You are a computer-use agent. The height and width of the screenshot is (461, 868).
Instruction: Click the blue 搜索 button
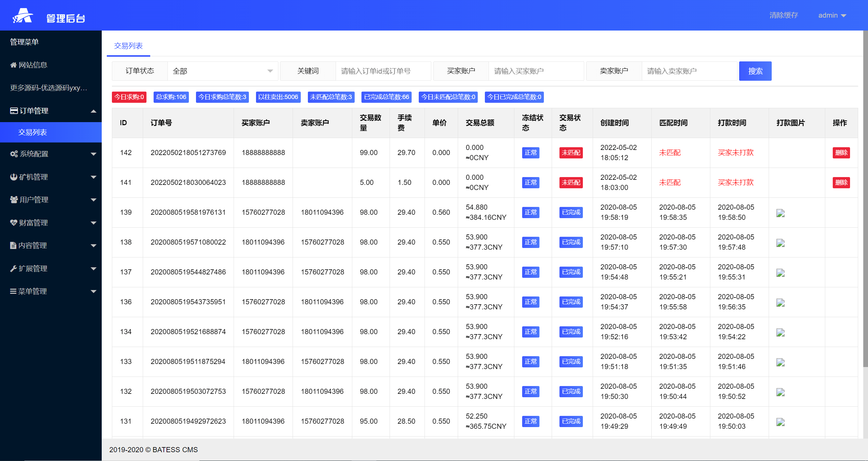click(755, 71)
